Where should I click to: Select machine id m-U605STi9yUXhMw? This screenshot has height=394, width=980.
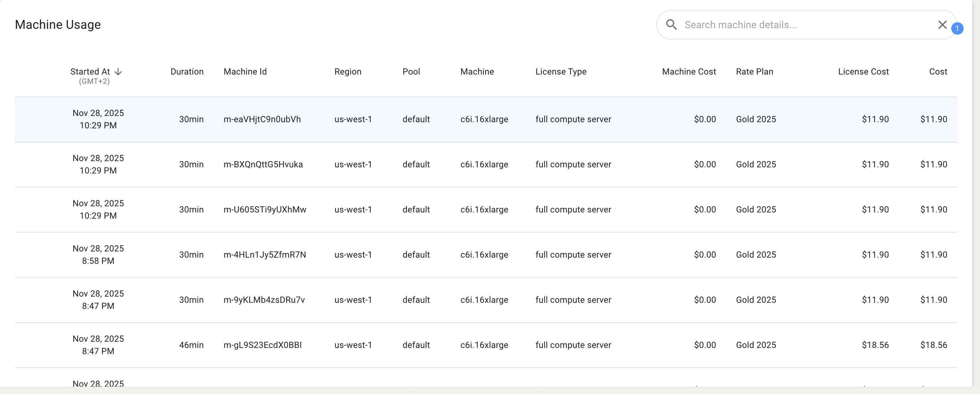coord(265,209)
